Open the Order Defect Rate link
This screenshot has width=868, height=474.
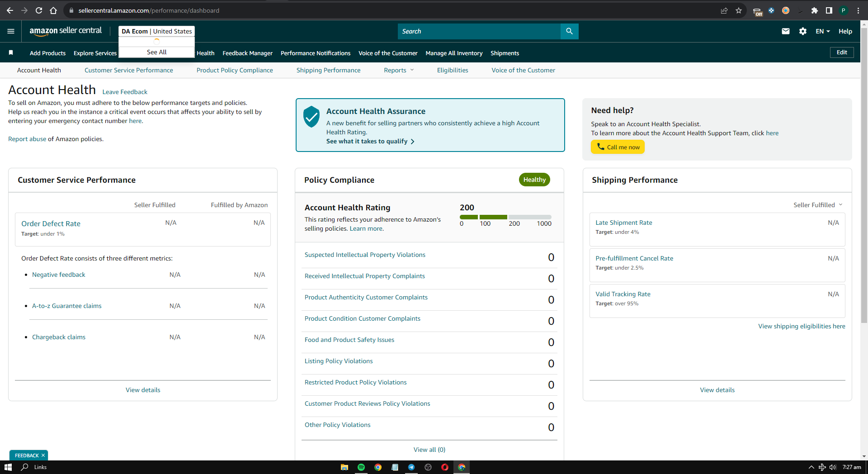coord(51,223)
